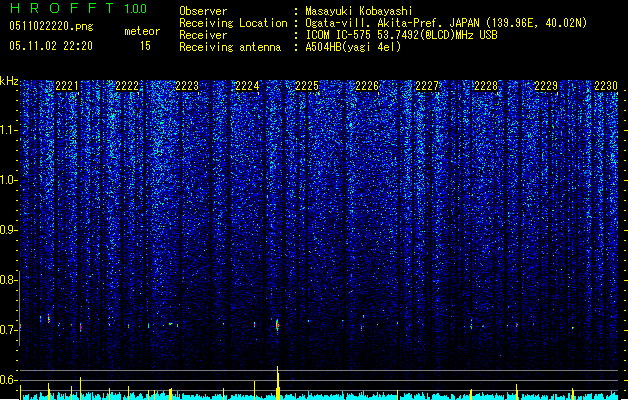This screenshot has height=400, width=629.
Task: Click the 'Receiving antenna' label
Action: point(230,47)
